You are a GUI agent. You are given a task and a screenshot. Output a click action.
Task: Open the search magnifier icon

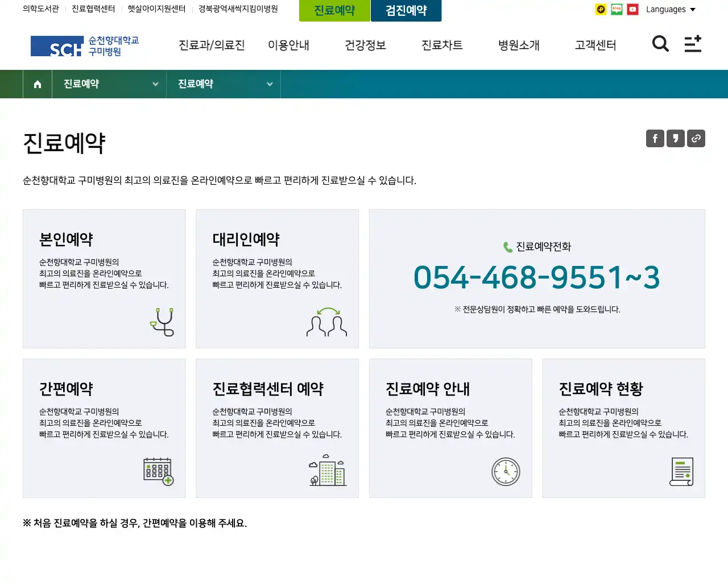pos(660,44)
